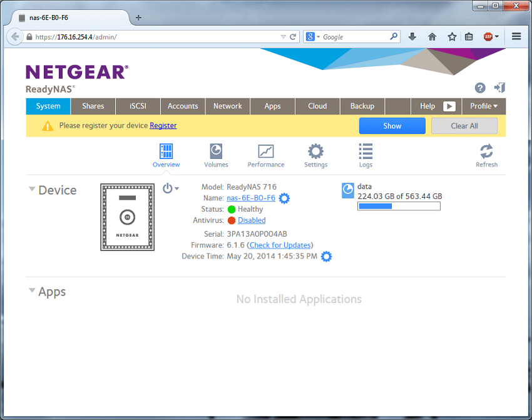The width and height of the screenshot is (532, 420).
Task: Click the Google search field
Action: pos(355,37)
